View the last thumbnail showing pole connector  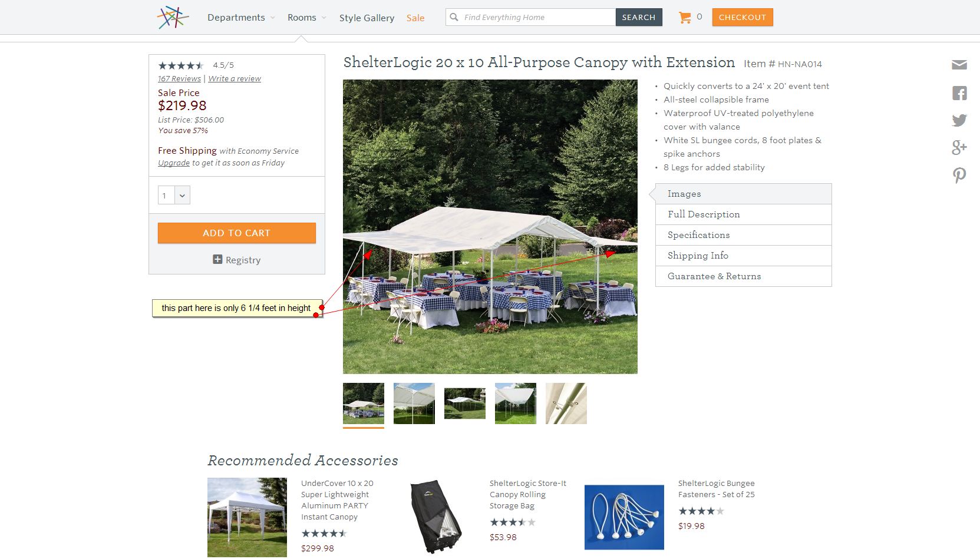pyautogui.click(x=566, y=403)
